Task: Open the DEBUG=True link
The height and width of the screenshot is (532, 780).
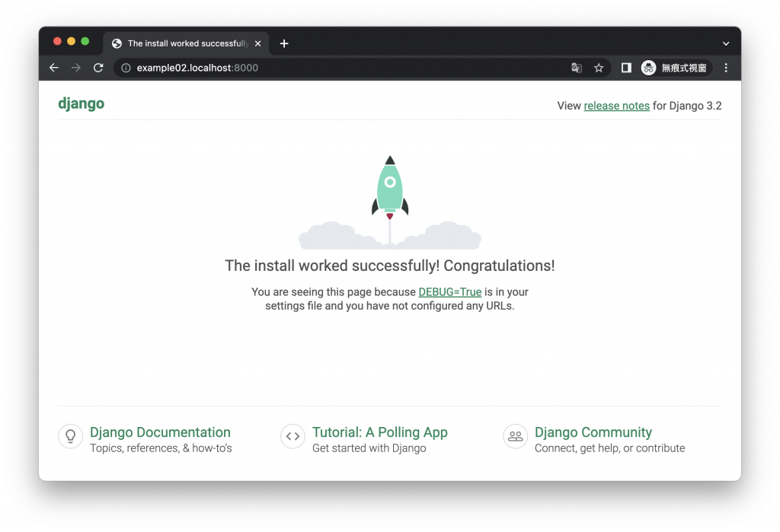Action: point(449,291)
